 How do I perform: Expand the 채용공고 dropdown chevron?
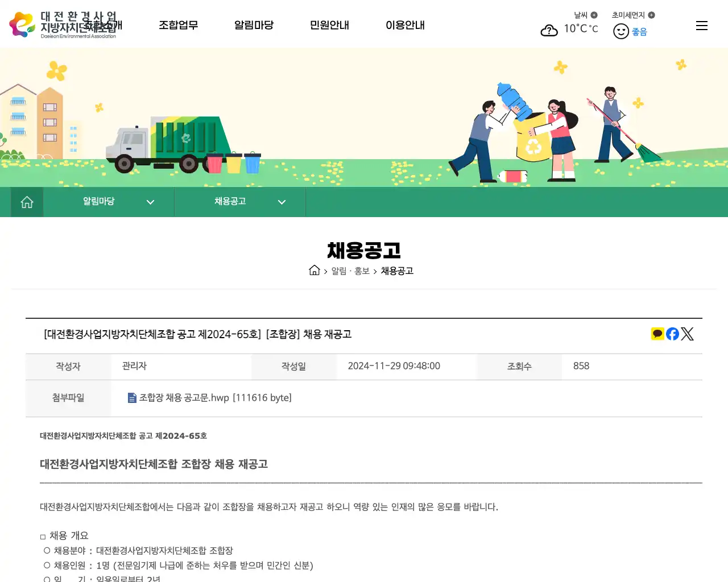(x=282, y=202)
